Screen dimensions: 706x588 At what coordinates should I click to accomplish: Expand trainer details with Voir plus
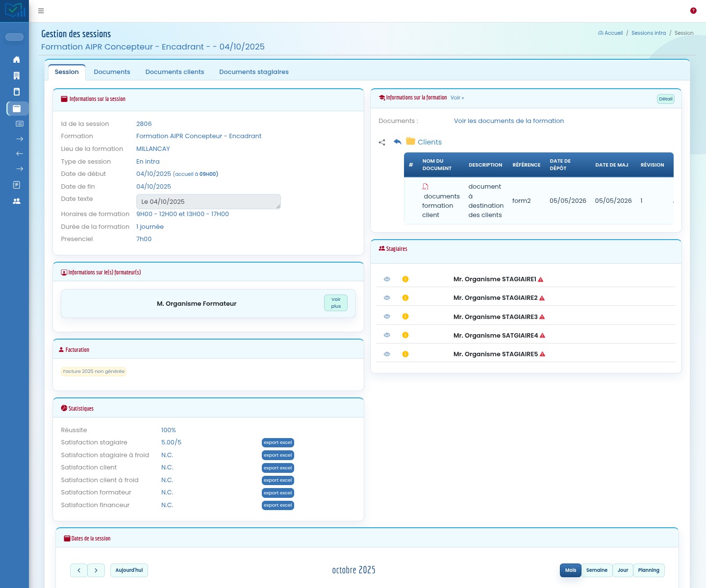pyautogui.click(x=336, y=303)
